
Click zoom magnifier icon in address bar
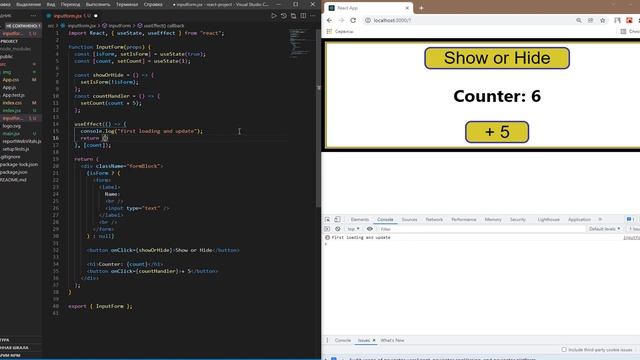(579, 20)
